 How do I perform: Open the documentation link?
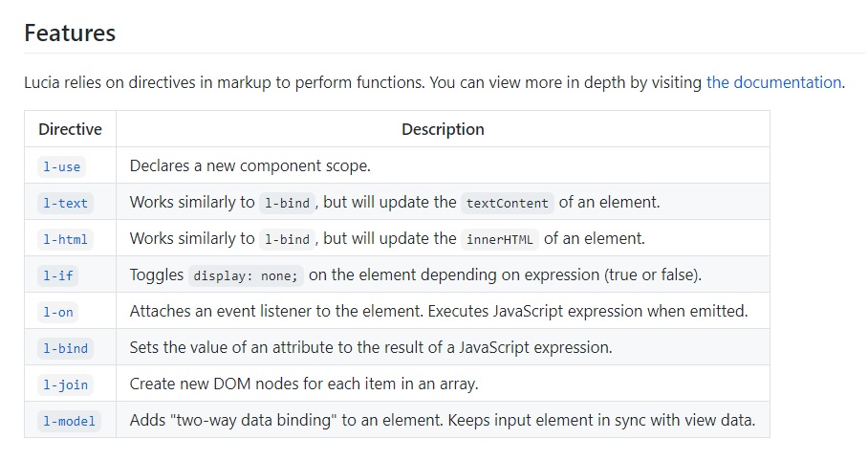pyautogui.click(x=774, y=82)
